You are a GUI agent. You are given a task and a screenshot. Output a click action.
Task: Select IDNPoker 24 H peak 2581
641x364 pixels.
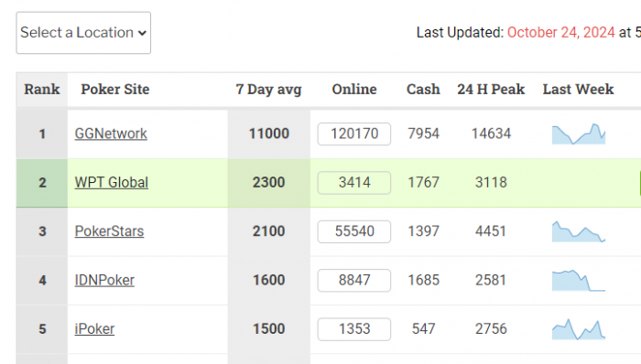tap(491, 280)
